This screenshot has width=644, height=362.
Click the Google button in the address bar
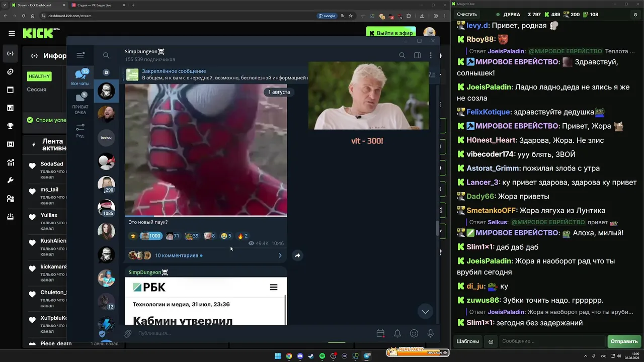[x=327, y=16]
